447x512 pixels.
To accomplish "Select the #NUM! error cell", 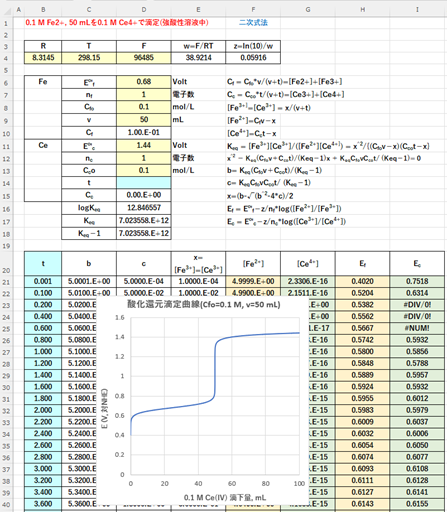I will pyautogui.click(x=417, y=328).
